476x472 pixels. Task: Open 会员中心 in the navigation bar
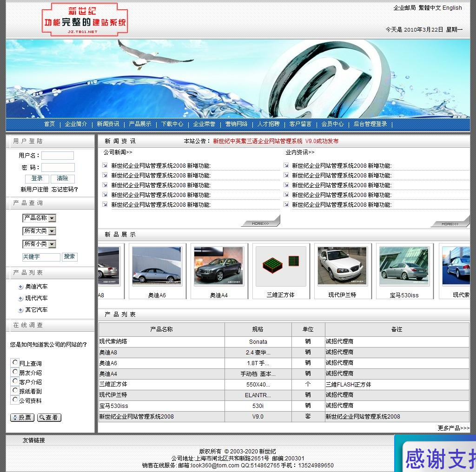(x=332, y=124)
